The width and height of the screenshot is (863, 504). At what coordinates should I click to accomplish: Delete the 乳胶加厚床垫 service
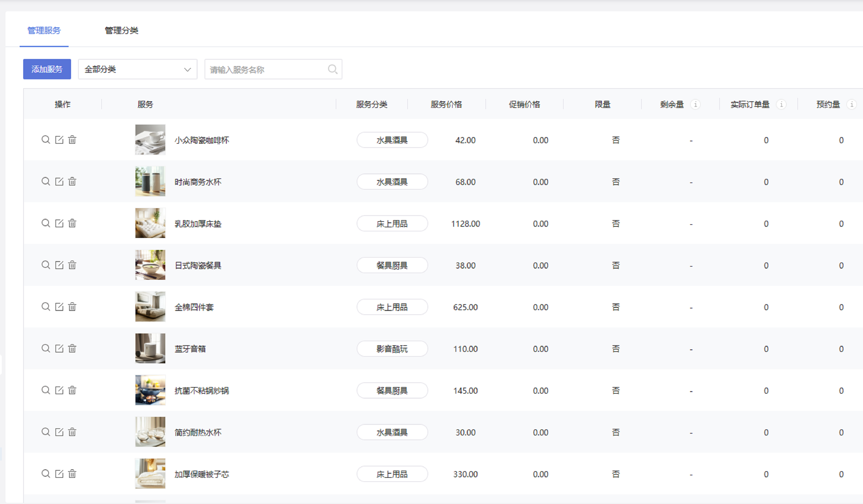coord(72,223)
